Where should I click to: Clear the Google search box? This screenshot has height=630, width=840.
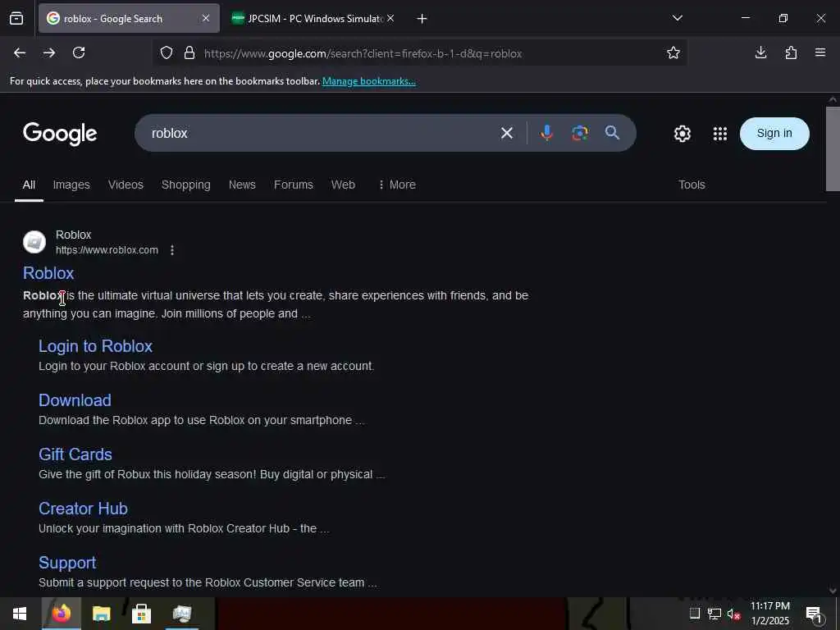507,133
